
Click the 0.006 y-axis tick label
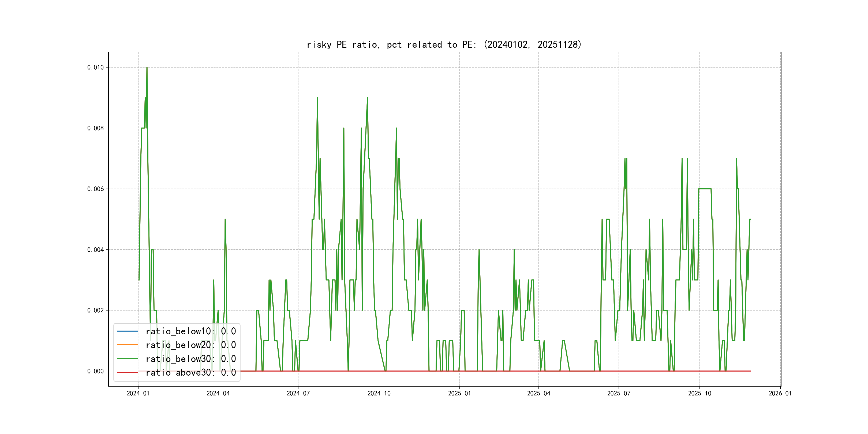click(x=95, y=189)
